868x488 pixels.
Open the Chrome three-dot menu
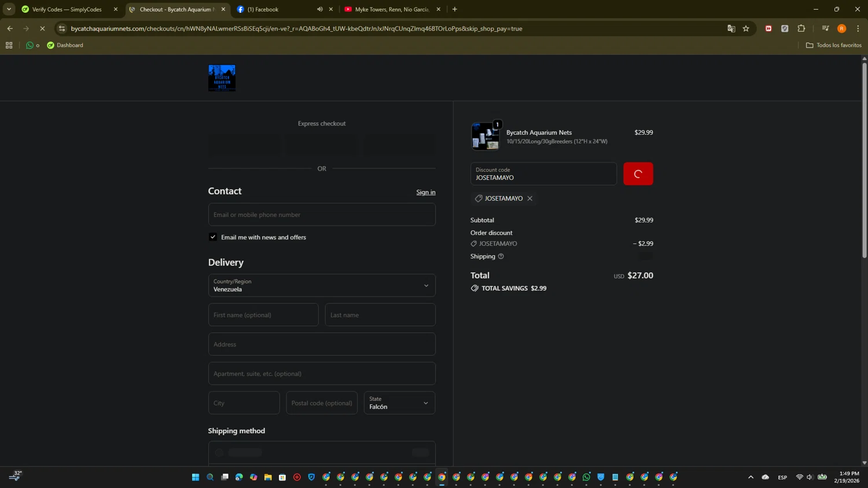tap(858, 28)
